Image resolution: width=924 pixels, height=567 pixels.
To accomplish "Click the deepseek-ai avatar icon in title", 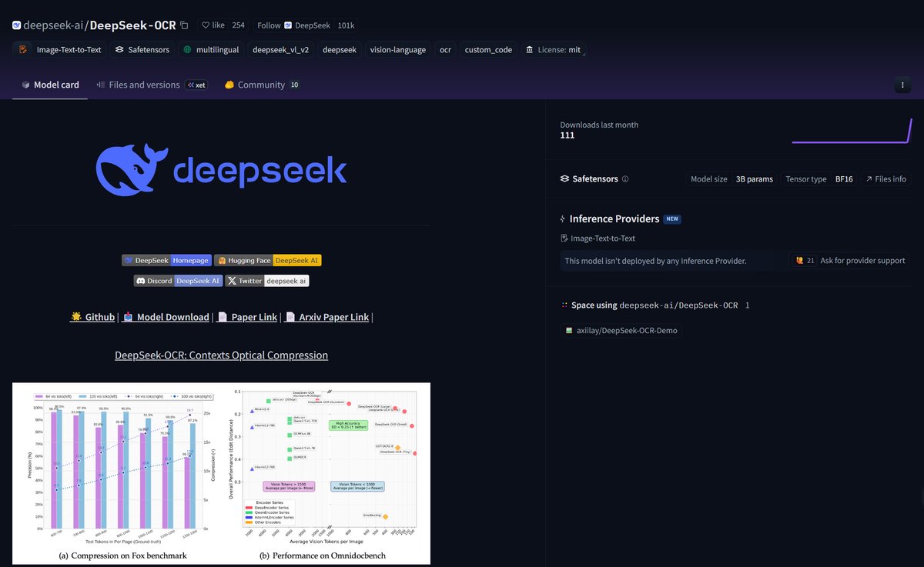I will (17, 25).
